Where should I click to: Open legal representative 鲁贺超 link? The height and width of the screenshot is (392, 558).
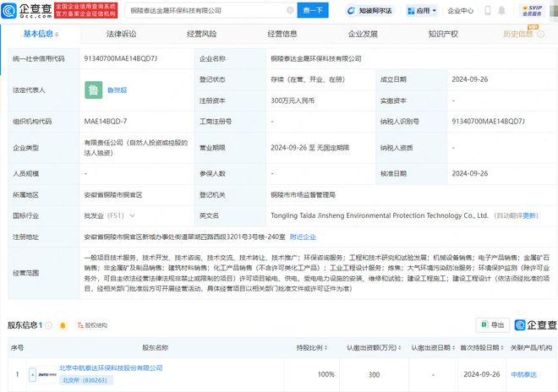click(x=117, y=90)
